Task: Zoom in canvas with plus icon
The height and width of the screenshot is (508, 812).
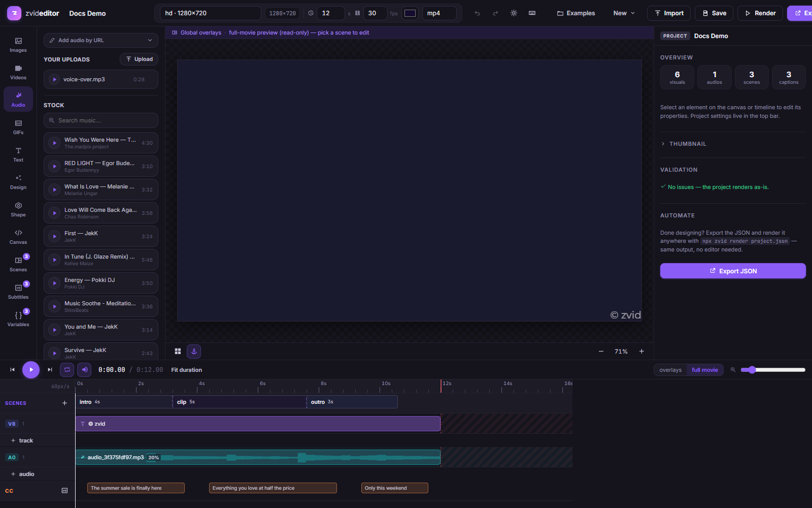Action: click(641, 351)
